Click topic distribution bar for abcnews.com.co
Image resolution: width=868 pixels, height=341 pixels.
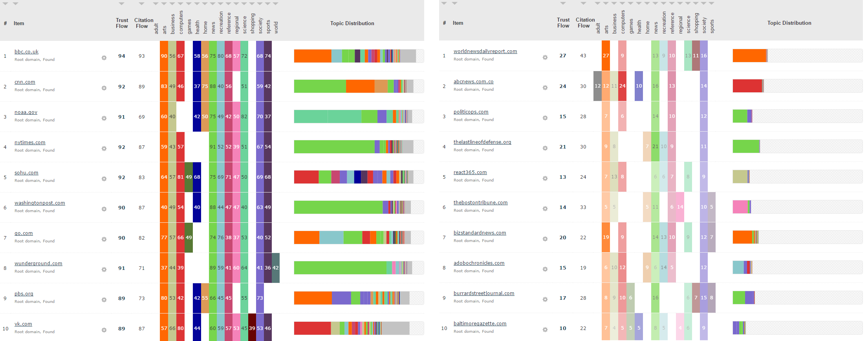[x=797, y=86]
